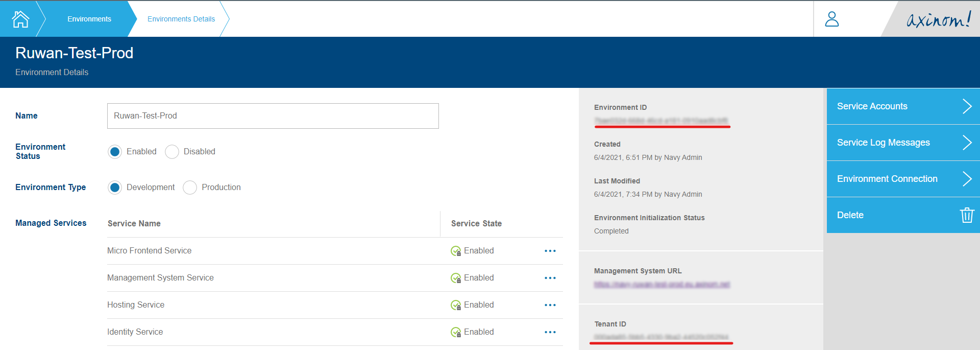The height and width of the screenshot is (350, 980).
Task: Click the Enabled status icon for Hosting Service
Action: [x=456, y=305]
